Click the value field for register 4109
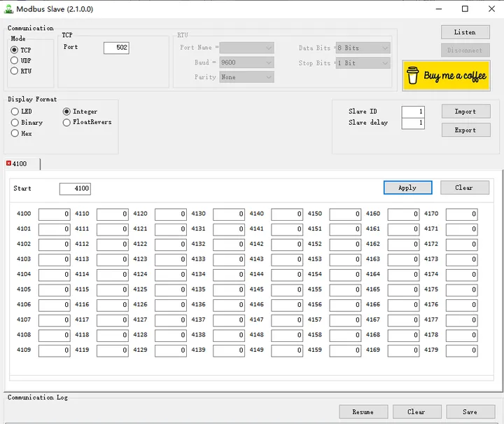 pos(55,350)
